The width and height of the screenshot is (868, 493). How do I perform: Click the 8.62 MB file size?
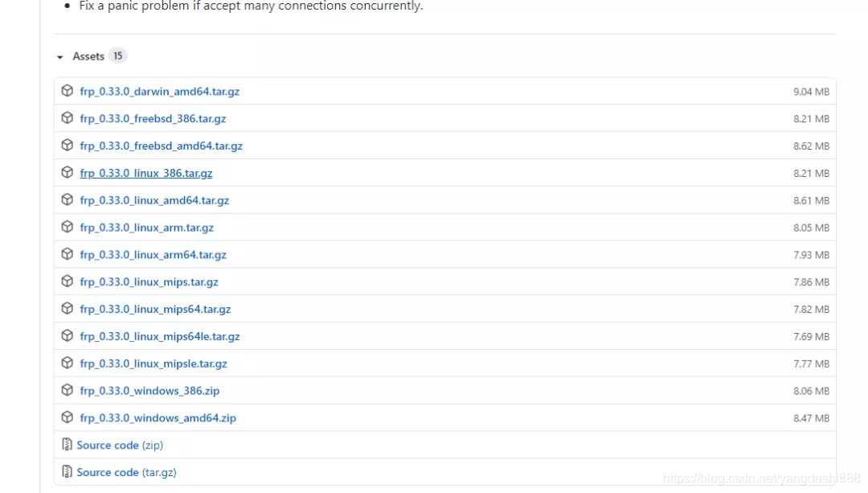coord(811,146)
